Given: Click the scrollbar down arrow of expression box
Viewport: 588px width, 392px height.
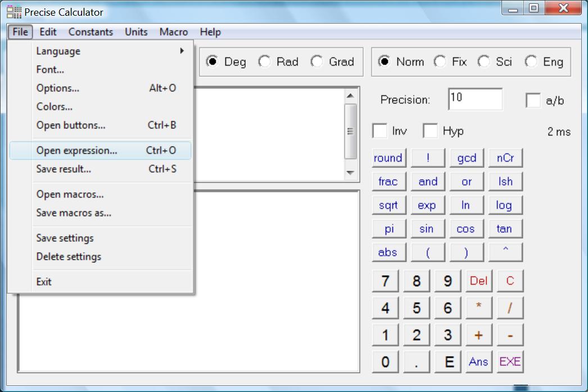Looking at the screenshot, I should (351, 173).
